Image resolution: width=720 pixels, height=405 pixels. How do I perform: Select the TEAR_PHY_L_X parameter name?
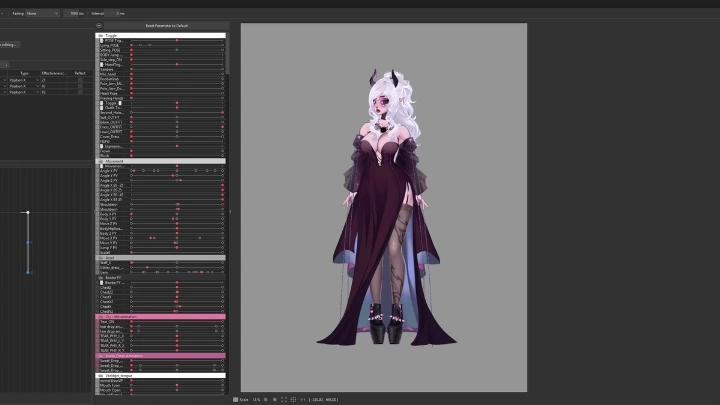click(x=112, y=336)
